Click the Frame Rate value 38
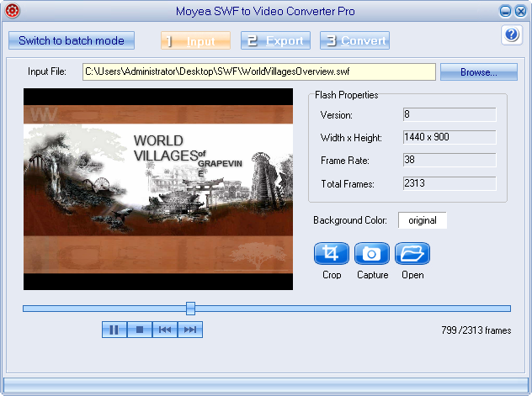This screenshot has width=532, height=396. [x=450, y=160]
